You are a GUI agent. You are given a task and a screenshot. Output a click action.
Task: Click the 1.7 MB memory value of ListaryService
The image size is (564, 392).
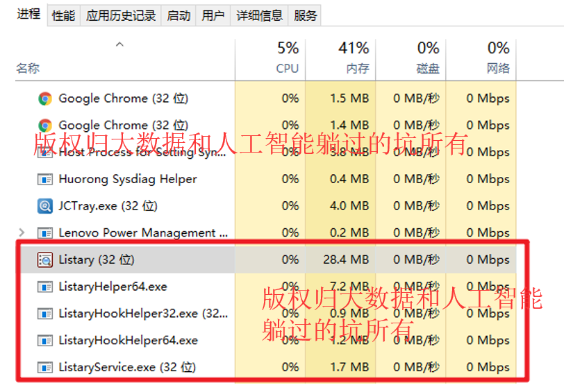pyautogui.click(x=349, y=367)
